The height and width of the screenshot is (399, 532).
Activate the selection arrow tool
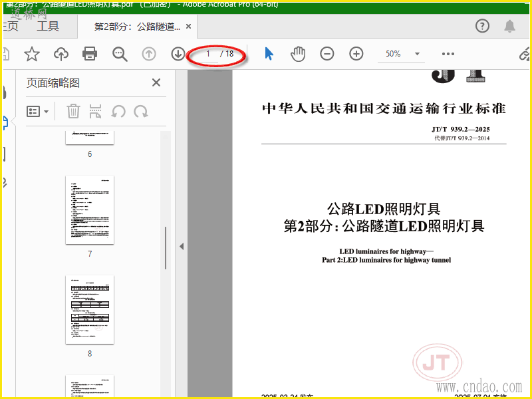coord(269,54)
